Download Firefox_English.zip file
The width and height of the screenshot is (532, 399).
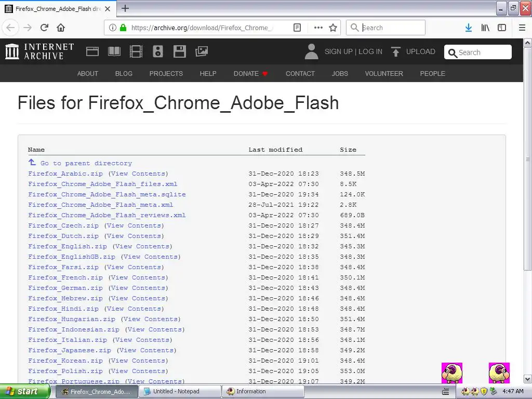[68, 246]
